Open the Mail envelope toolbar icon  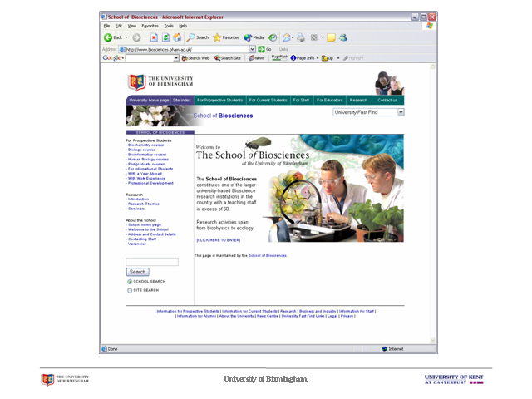[x=286, y=37]
